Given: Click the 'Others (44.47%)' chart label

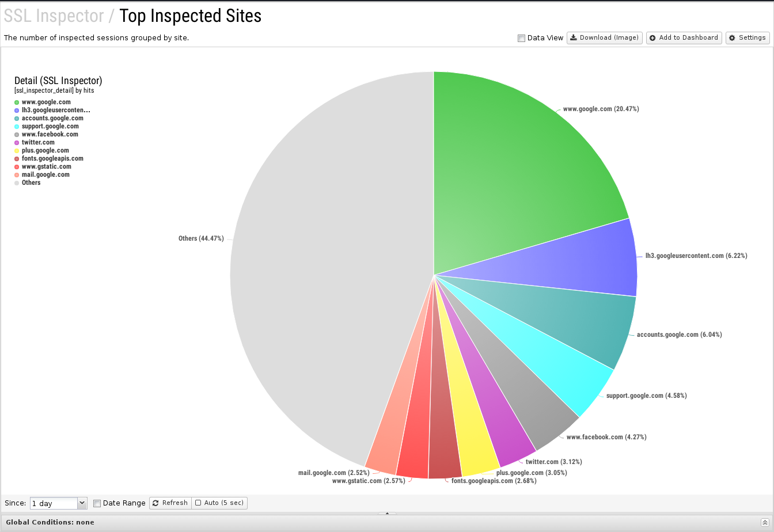Looking at the screenshot, I should click(201, 238).
